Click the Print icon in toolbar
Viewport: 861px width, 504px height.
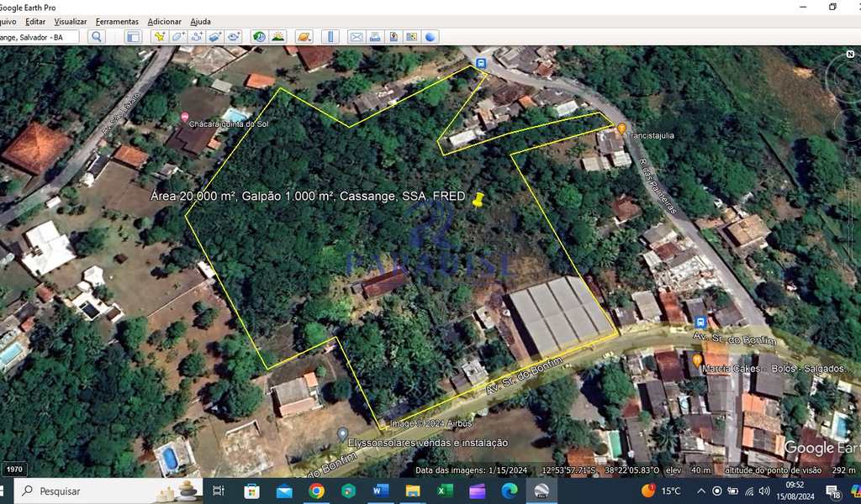(375, 37)
